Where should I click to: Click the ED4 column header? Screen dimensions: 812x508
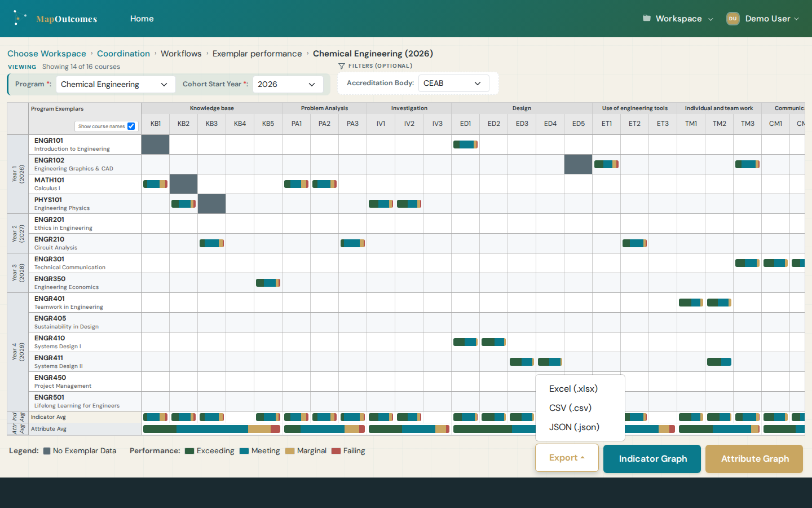click(550, 124)
